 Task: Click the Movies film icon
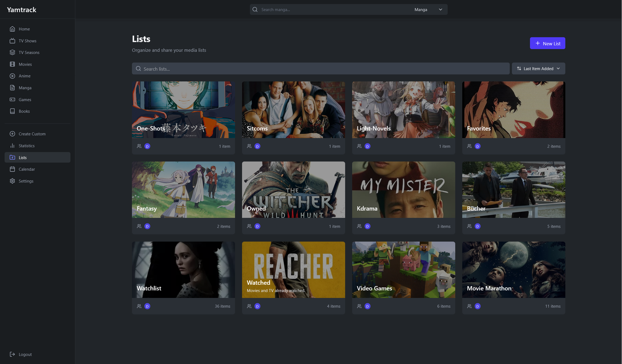click(x=12, y=64)
